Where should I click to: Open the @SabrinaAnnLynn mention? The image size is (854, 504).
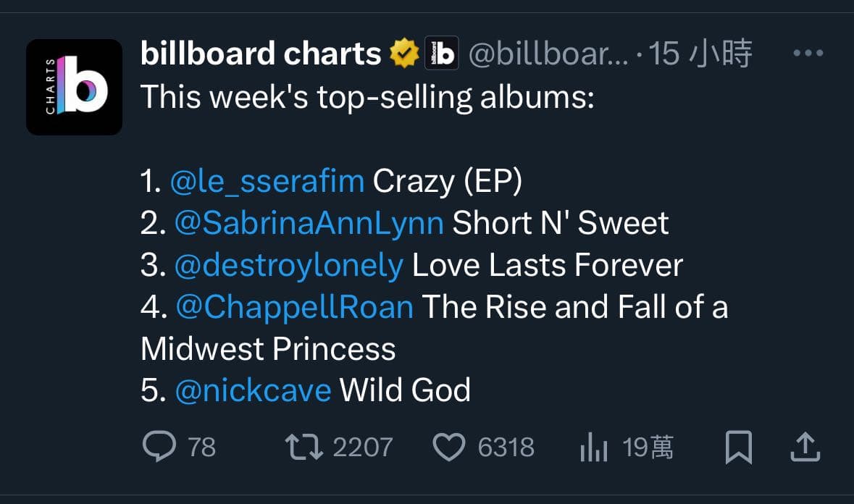[x=309, y=223]
